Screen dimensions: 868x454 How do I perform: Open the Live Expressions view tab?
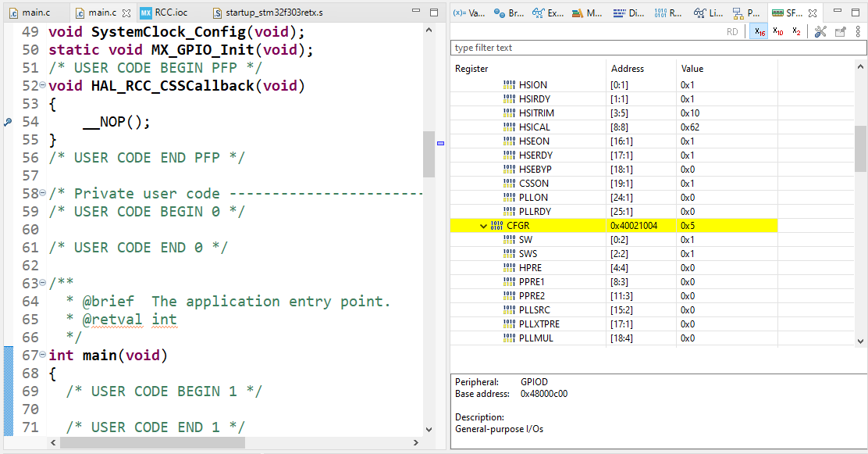click(707, 13)
